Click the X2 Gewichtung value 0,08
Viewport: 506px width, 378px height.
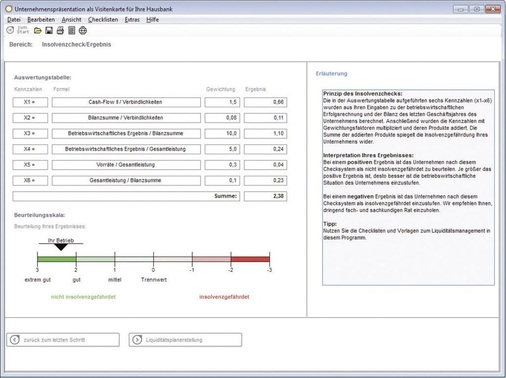[222, 118]
